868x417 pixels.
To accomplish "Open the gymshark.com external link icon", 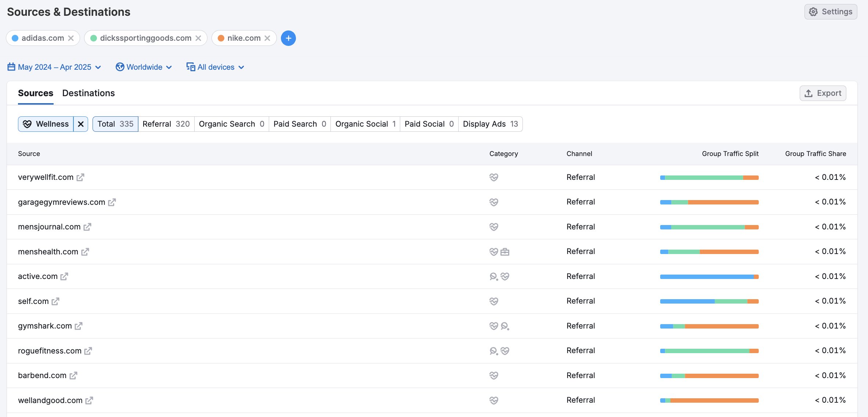I will (79, 326).
